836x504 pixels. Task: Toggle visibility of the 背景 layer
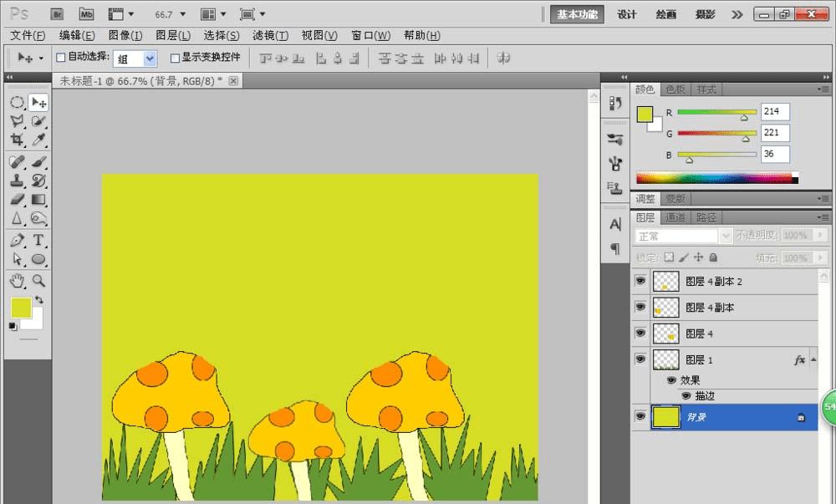click(x=640, y=416)
